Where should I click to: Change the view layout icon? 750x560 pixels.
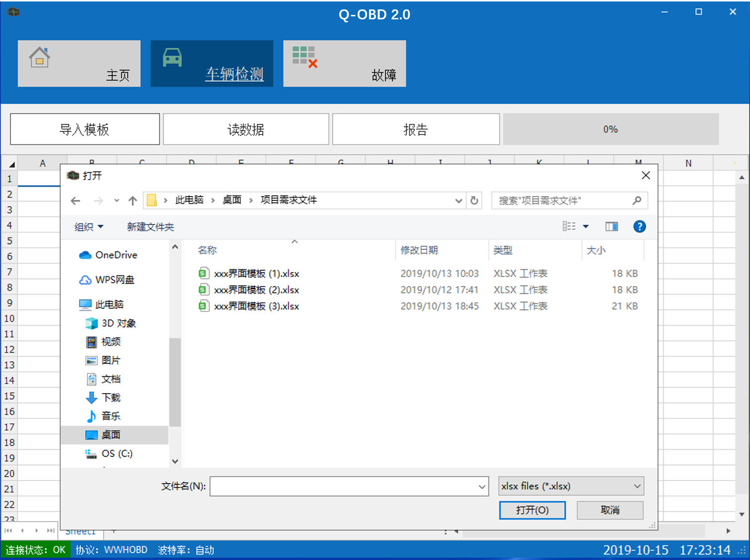[569, 226]
